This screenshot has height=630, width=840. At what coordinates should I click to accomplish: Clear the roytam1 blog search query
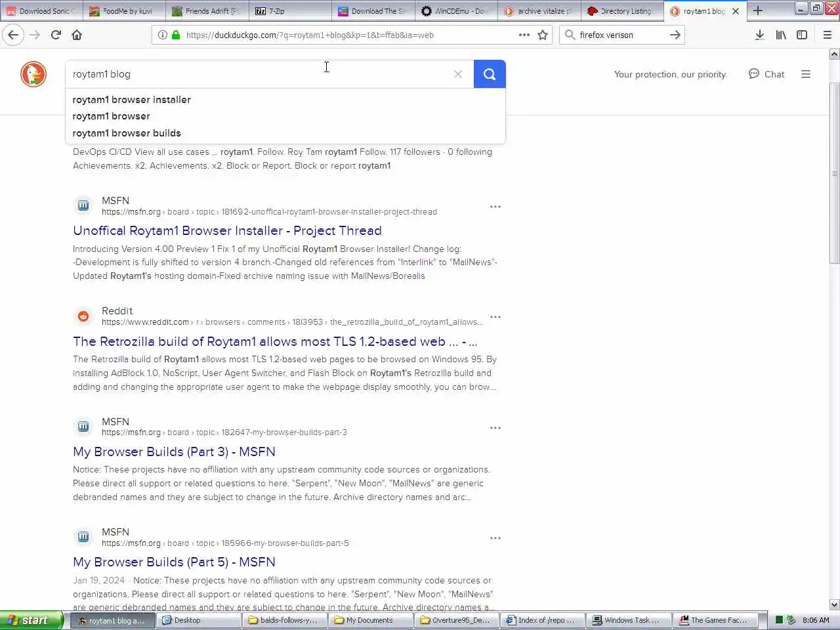tap(458, 74)
